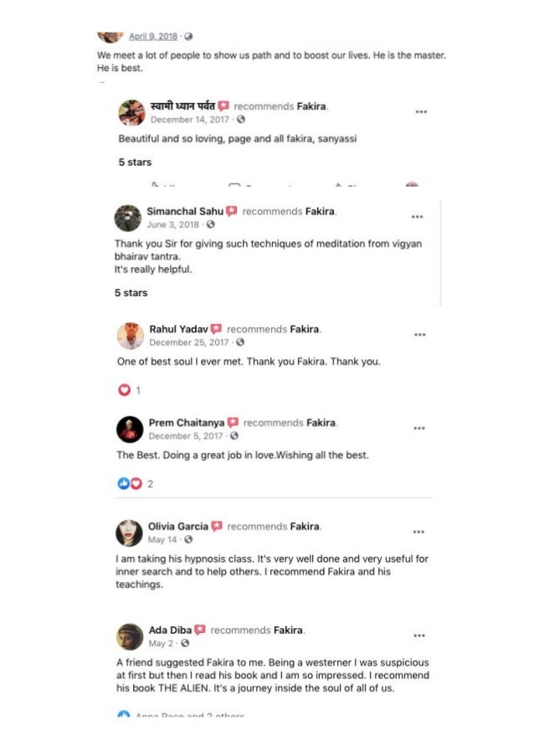Screen dimensions: 534x756
Task: Click recommends badge icon next to Olivia Garcia
Action: [217, 527]
